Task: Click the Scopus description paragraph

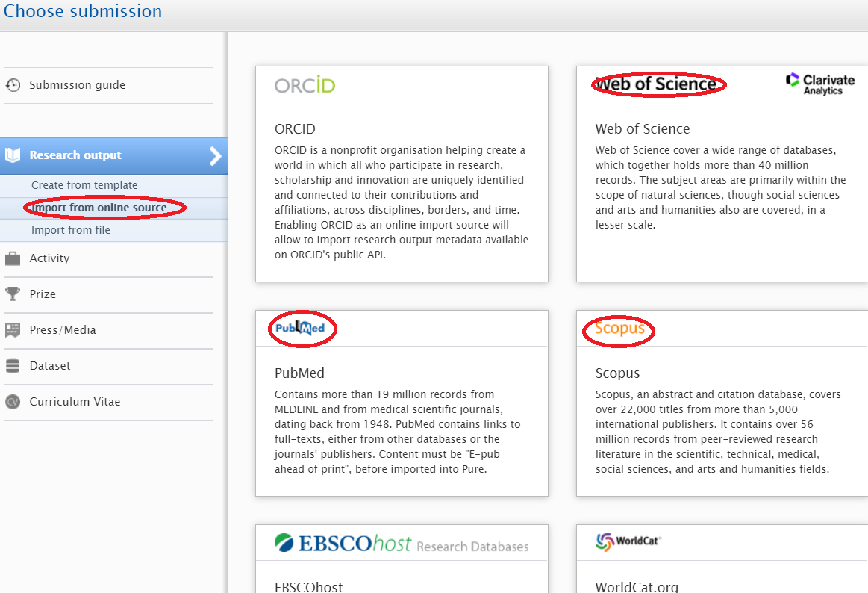Action: click(718, 432)
